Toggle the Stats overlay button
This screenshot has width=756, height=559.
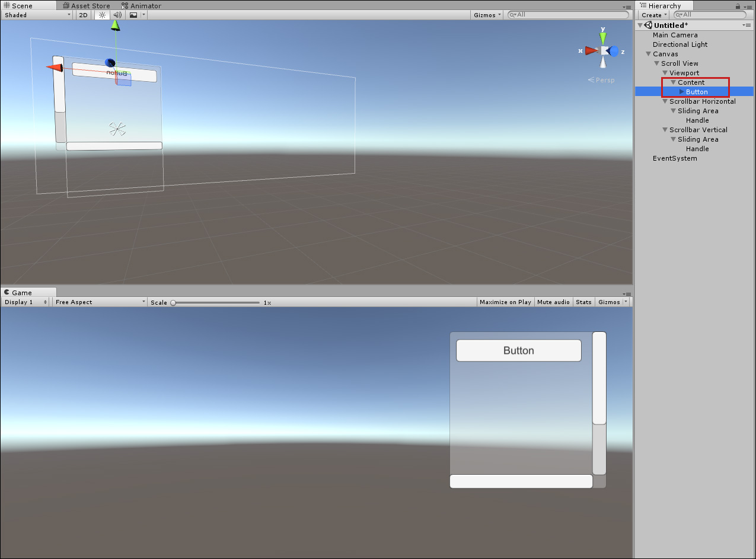[583, 302]
